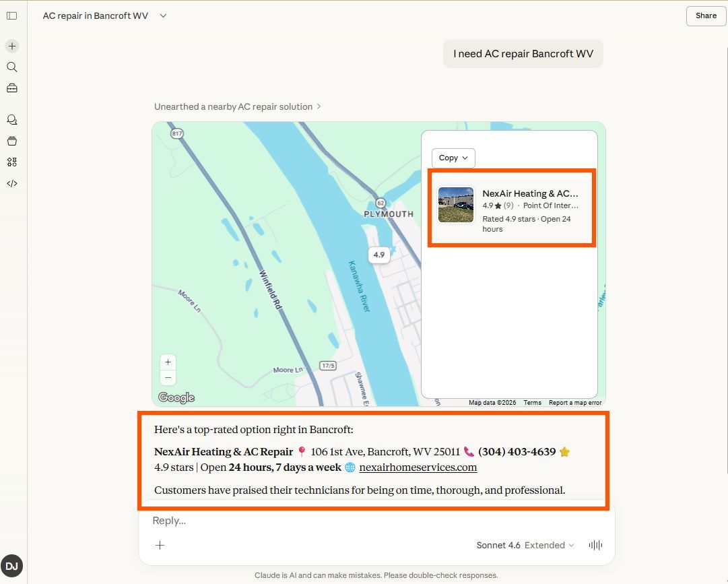
Task: Visit the nexairhomeservices.com link
Action: coord(418,467)
